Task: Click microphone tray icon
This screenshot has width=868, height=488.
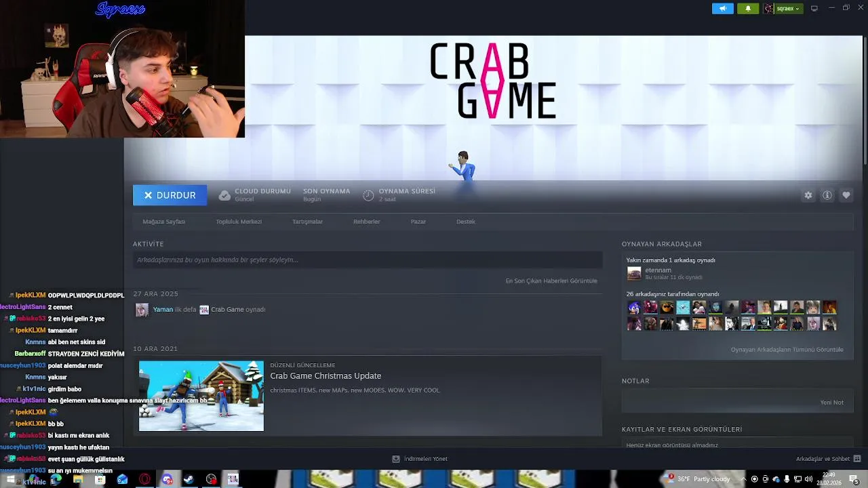Action: pos(787,479)
